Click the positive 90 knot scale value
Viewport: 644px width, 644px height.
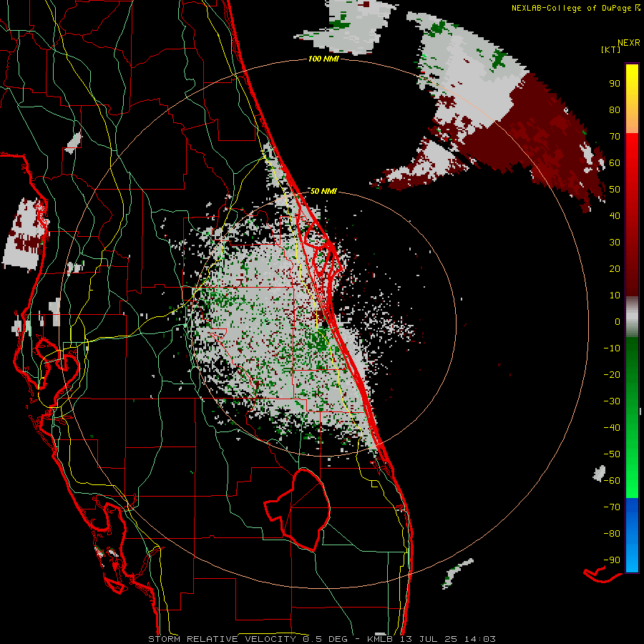(615, 84)
